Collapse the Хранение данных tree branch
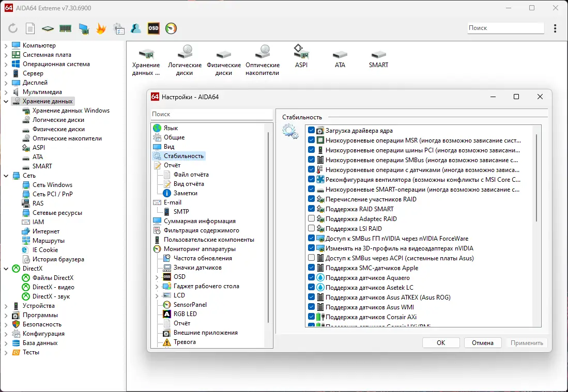Image resolution: width=568 pixels, height=392 pixels. click(x=5, y=101)
